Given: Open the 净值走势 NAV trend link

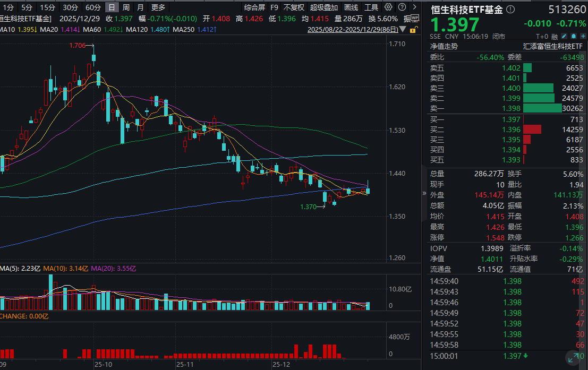Looking at the screenshot, I should 444,46.
